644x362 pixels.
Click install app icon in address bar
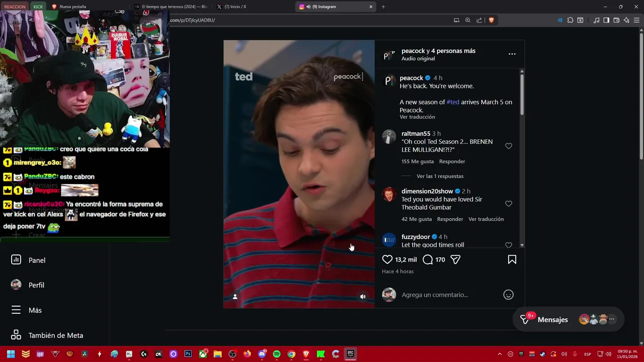456,20
